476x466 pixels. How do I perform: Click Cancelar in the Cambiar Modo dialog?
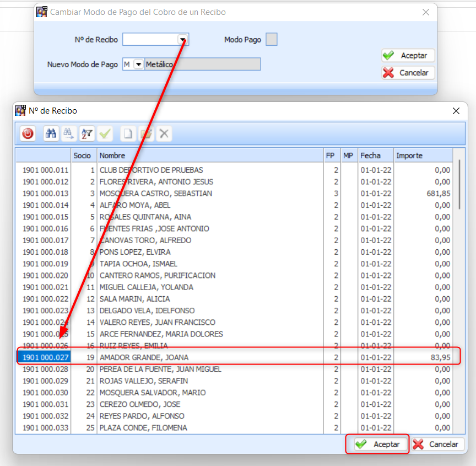click(x=408, y=73)
